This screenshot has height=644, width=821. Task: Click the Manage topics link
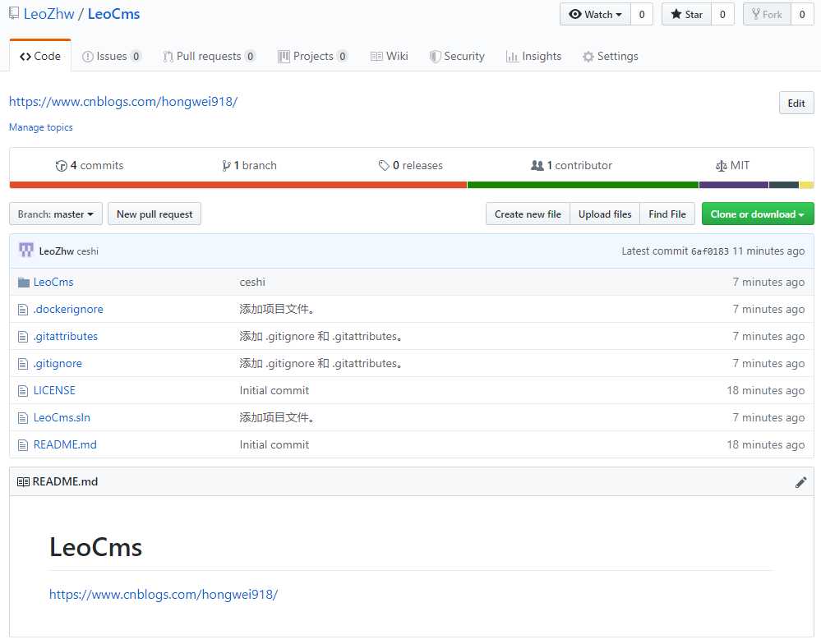point(41,127)
